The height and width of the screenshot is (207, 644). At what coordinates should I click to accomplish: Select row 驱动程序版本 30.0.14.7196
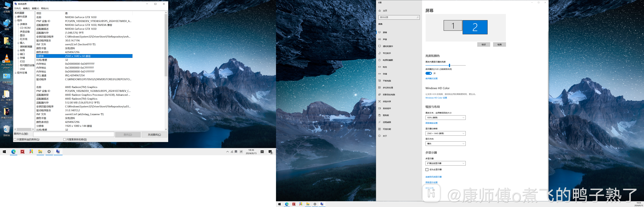click(x=84, y=41)
